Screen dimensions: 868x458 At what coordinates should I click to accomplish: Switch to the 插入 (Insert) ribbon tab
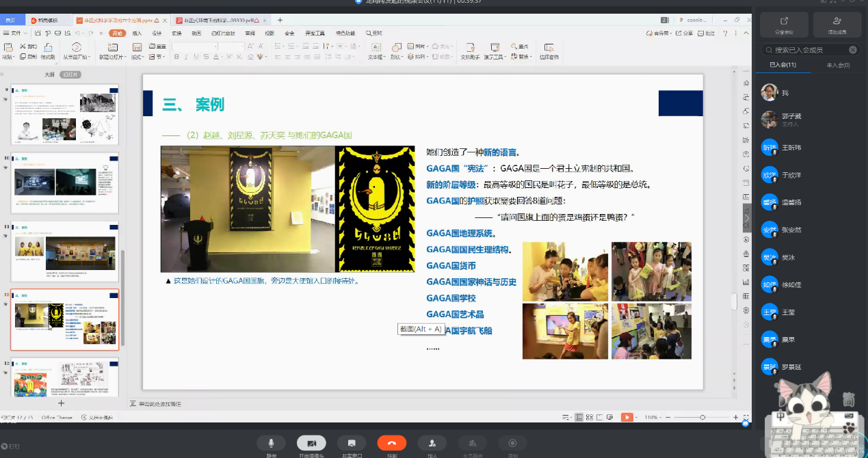137,33
